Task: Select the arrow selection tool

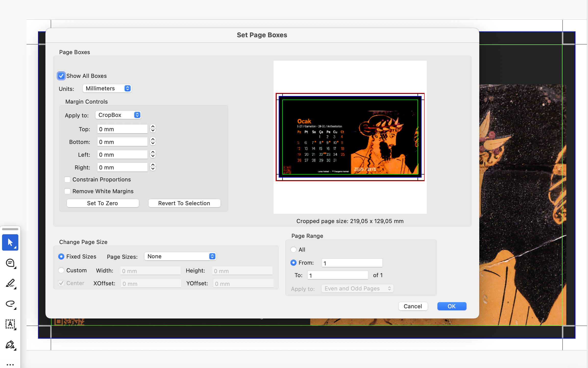Action: click(x=10, y=242)
